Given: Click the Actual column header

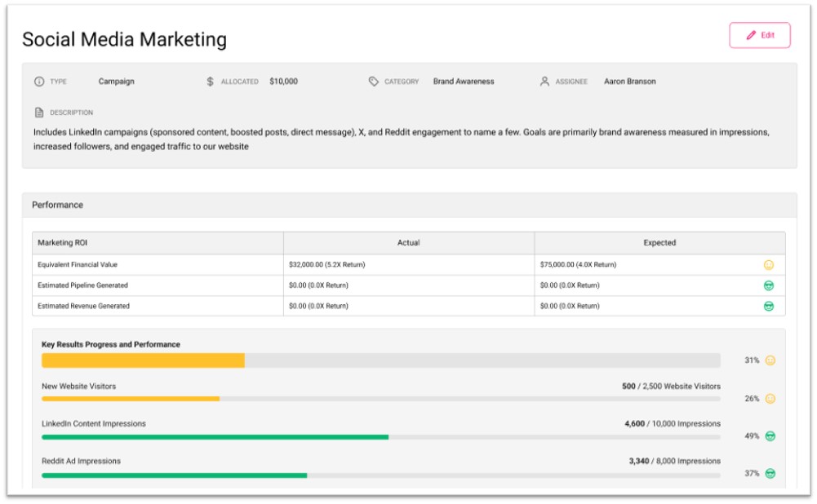Looking at the screenshot, I should 409,243.
